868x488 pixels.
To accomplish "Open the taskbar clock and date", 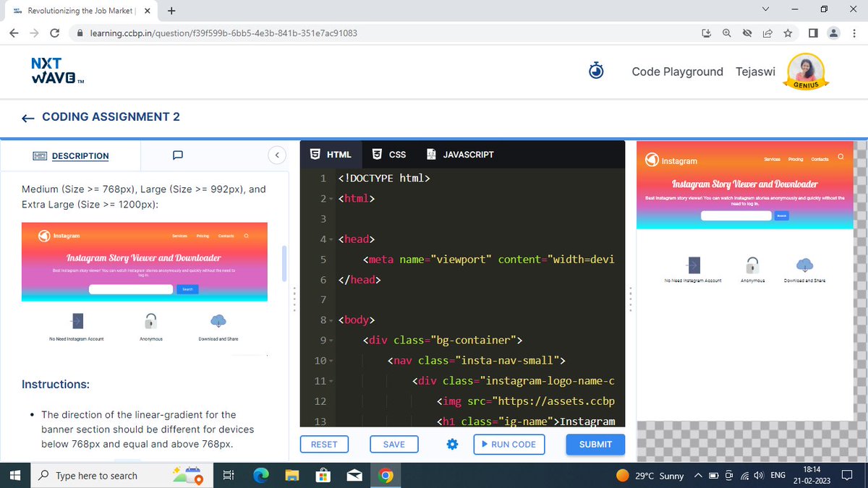I will (811, 475).
